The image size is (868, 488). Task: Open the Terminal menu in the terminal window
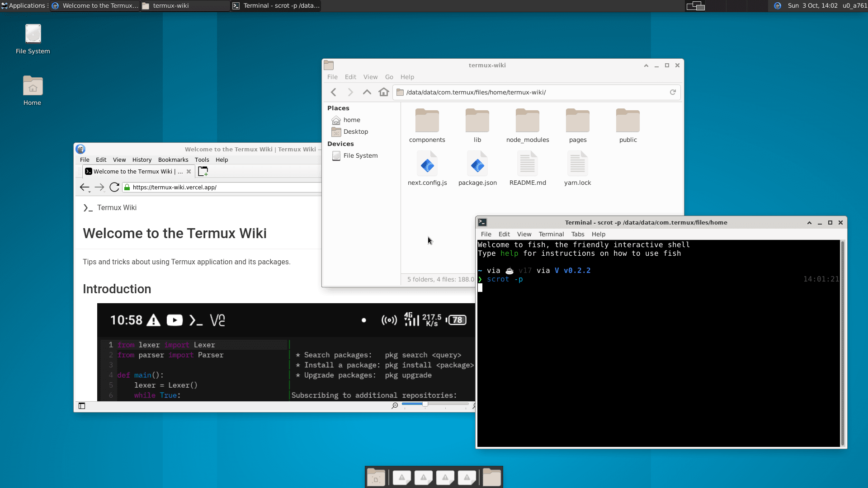[x=551, y=234]
